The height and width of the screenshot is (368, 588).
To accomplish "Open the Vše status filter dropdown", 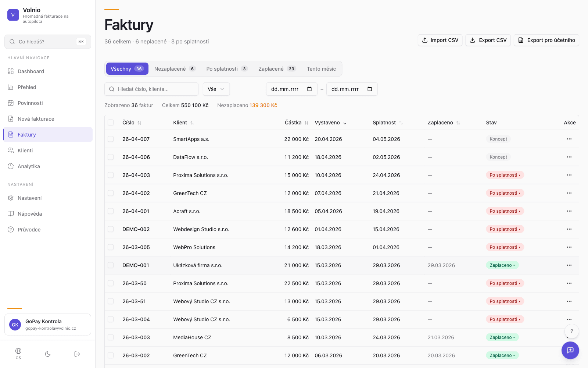I will coord(216,89).
